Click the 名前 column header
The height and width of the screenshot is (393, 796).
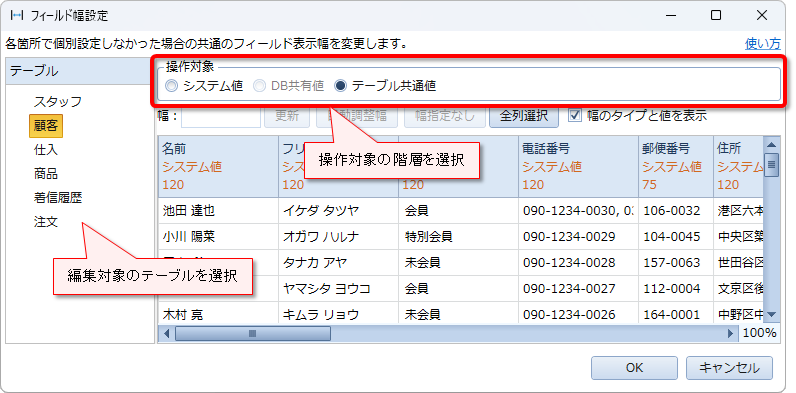pos(218,167)
